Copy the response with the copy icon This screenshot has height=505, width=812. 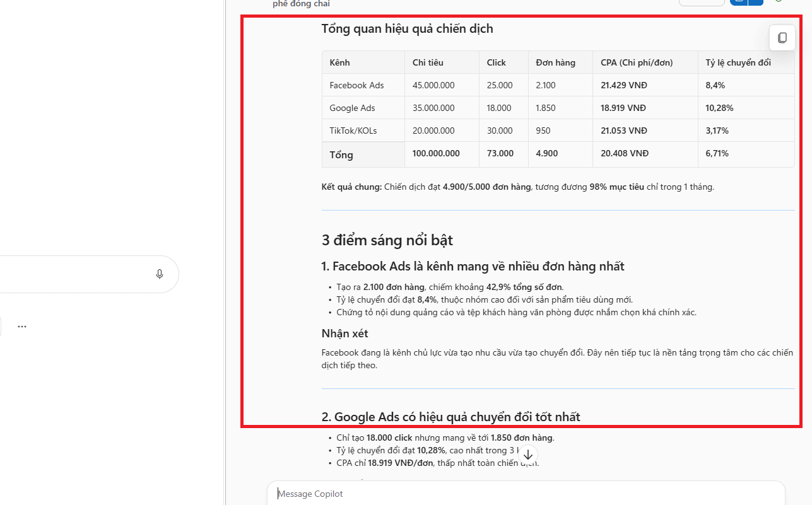tap(782, 38)
